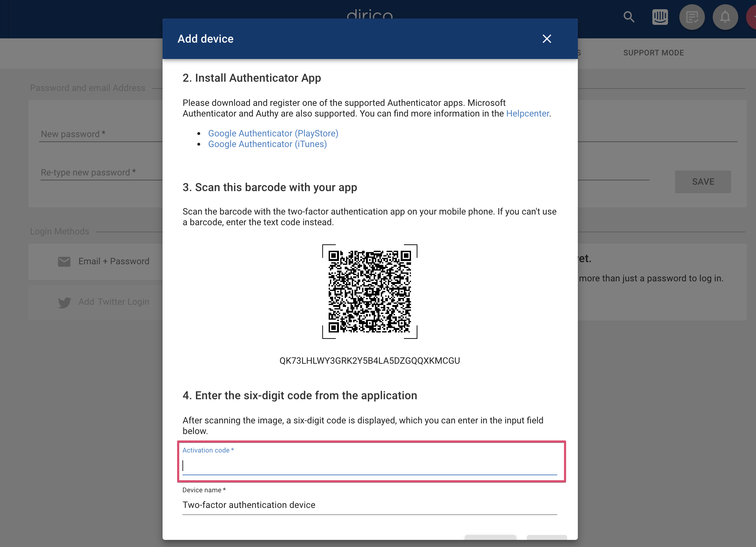Click heading '4. Enter the six-digit code'
The height and width of the screenshot is (547, 756).
click(x=300, y=395)
